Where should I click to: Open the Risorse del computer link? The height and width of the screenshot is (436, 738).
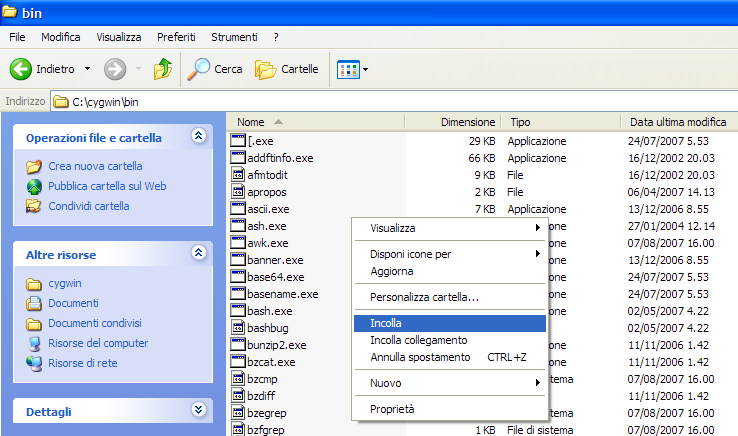pos(98,343)
